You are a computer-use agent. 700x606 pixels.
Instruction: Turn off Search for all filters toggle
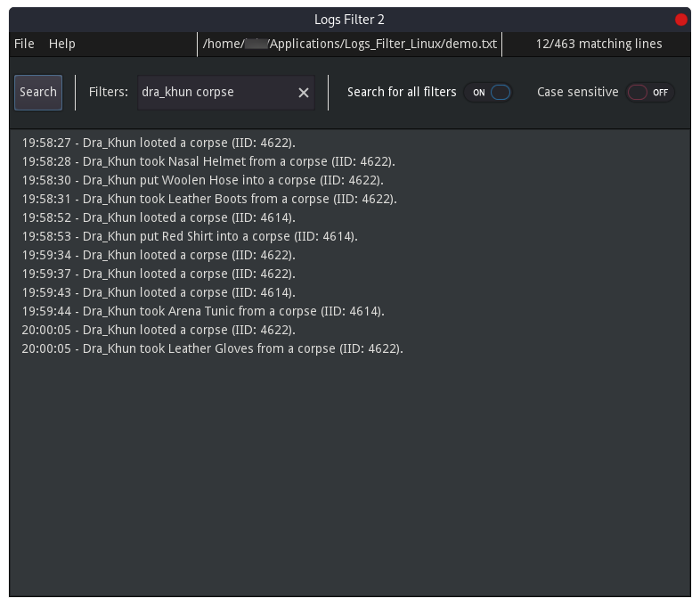point(489,93)
